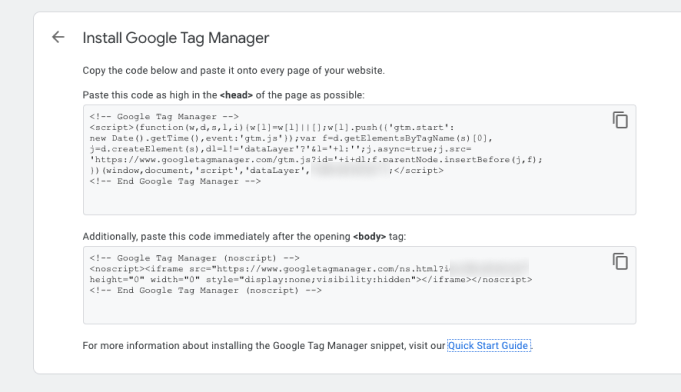Click the 'Copy the code below' instruction text
The image size is (681, 392).
click(234, 70)
